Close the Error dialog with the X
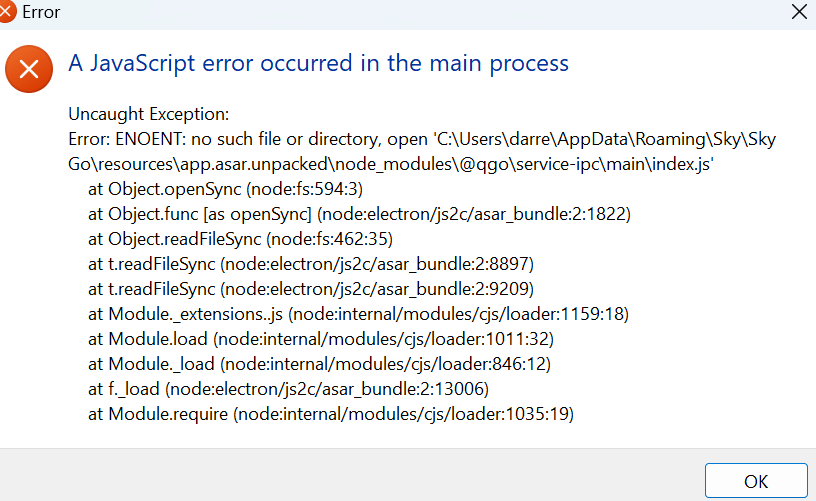Screen dimensions: 816x501 pyautogui.click(x=799, y=11)
